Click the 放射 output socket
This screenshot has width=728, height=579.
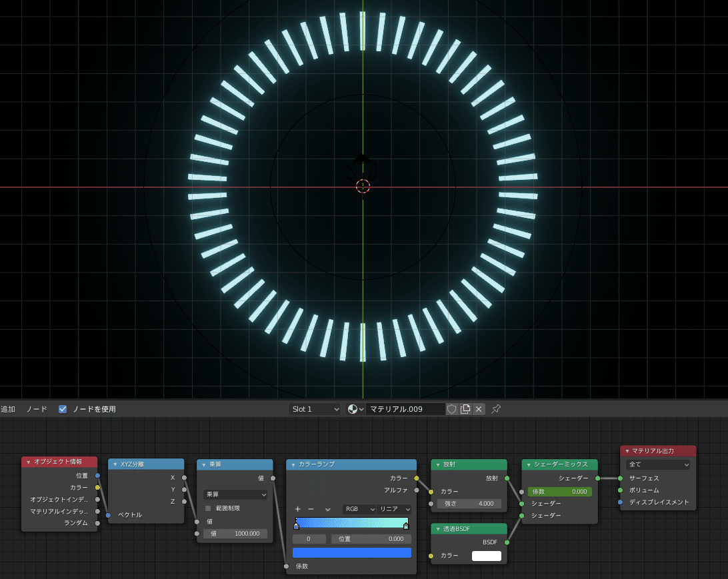507,478
